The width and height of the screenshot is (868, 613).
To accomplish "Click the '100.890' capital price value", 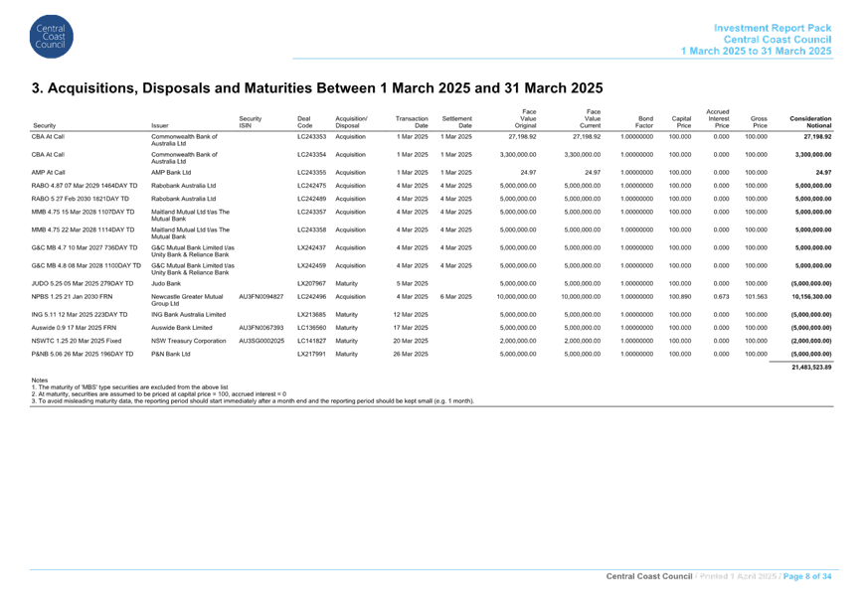I will pos(680,297).
